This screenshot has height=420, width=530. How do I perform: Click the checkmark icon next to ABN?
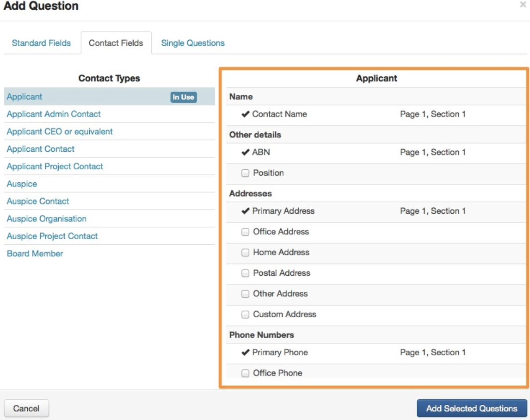[x=246, y=152]
